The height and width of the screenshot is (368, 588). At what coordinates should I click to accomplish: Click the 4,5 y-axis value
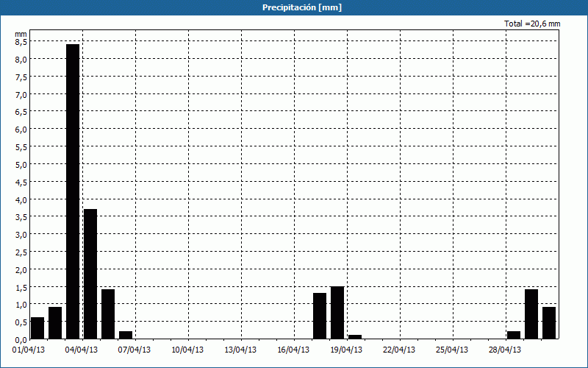(21, 182)
